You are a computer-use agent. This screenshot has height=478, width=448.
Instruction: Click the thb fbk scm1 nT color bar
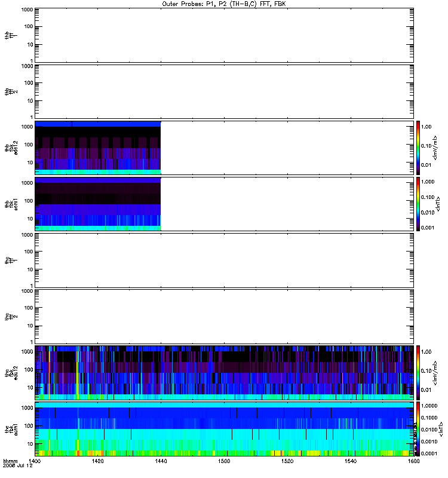click(x=418, y=204)
